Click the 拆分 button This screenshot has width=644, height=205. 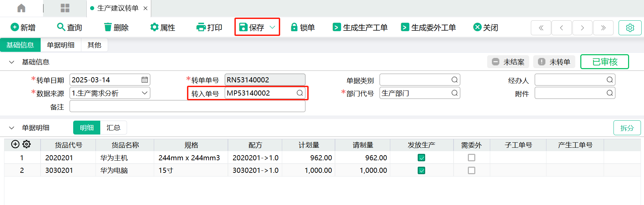click(x=627, y=128)
